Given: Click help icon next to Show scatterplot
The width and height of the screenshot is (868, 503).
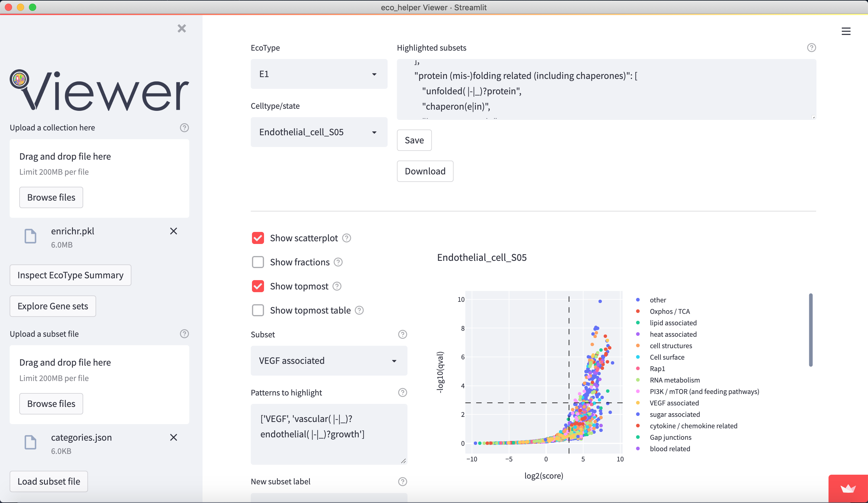Looking at the screenshot, I should tap(347, 238).
